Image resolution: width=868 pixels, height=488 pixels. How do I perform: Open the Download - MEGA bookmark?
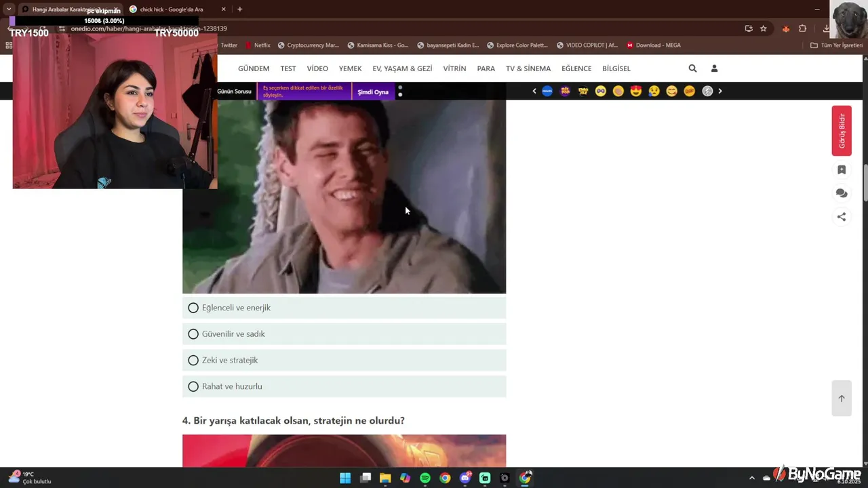click(x=654, y=45)
